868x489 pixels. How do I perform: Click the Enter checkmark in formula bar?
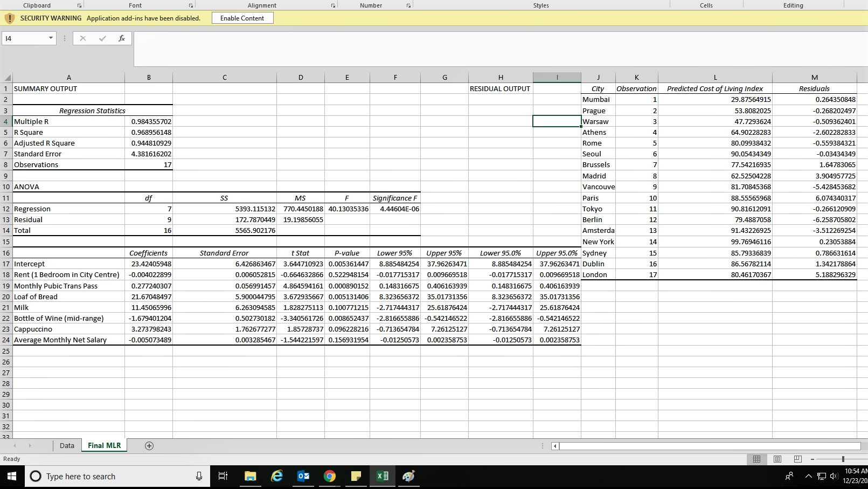102,38
